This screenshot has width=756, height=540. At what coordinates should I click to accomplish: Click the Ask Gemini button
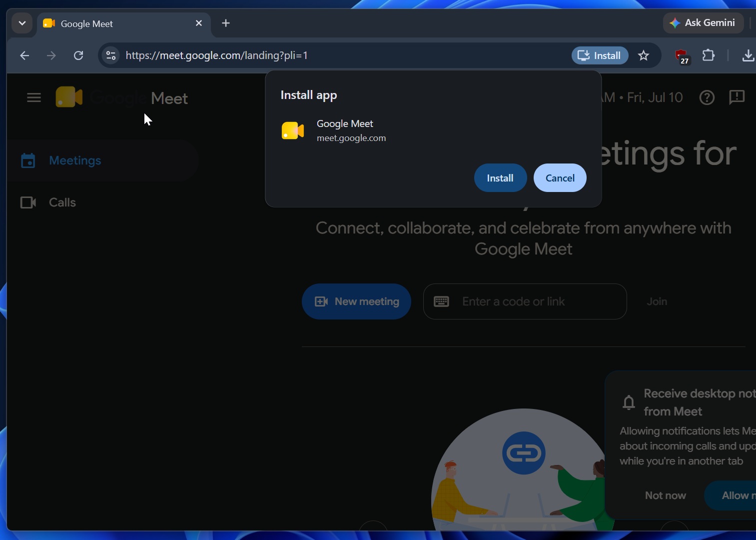(x=703, y=23)
